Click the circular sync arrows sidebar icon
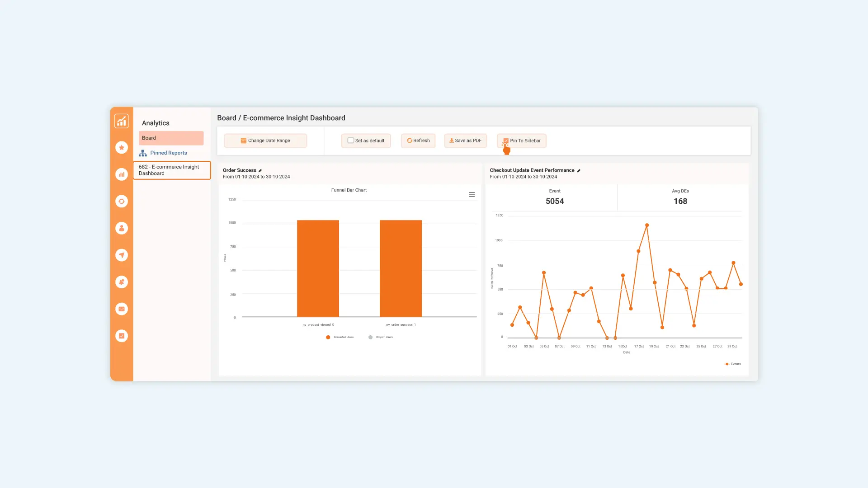Viewport: 868px width, 488px height. click(x=121, y=201)
